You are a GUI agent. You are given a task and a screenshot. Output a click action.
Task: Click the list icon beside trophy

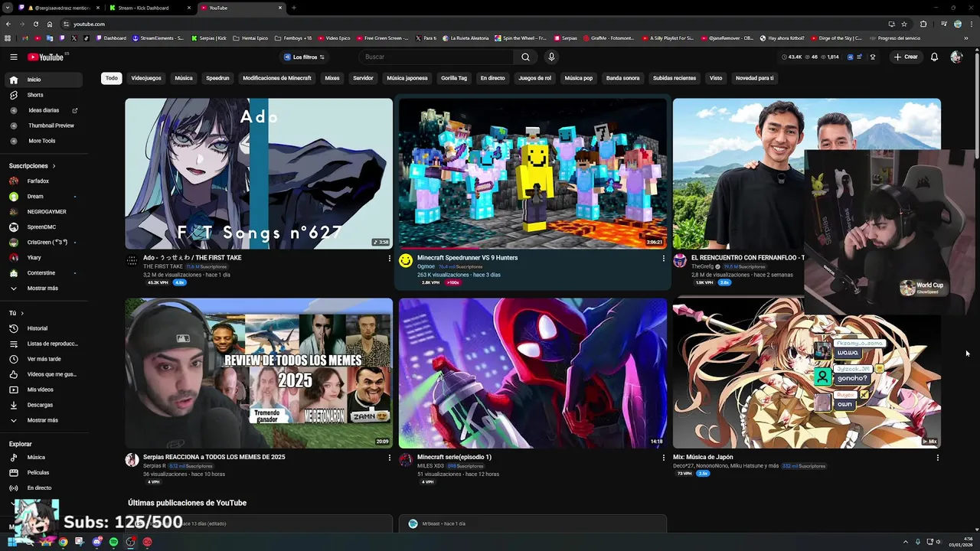[x=861, y=57]
